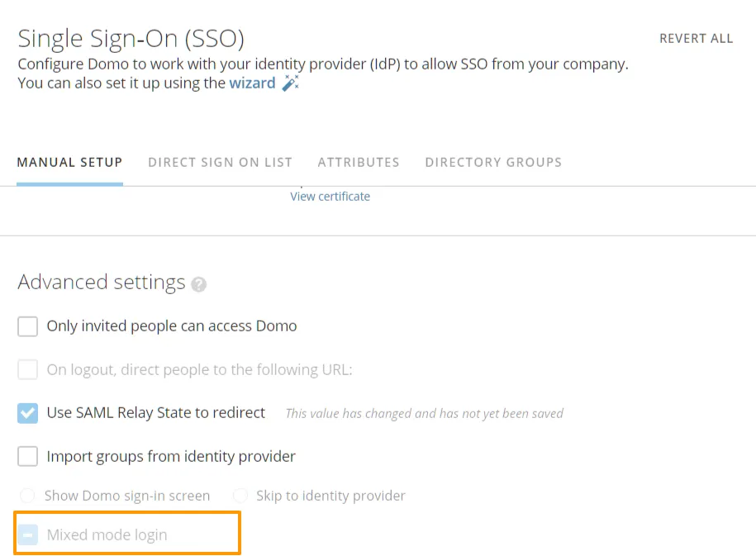This screenshot has height=556, width=756.
Task: Open the SSO setup wizard link
Action: (x=252, y=83)
